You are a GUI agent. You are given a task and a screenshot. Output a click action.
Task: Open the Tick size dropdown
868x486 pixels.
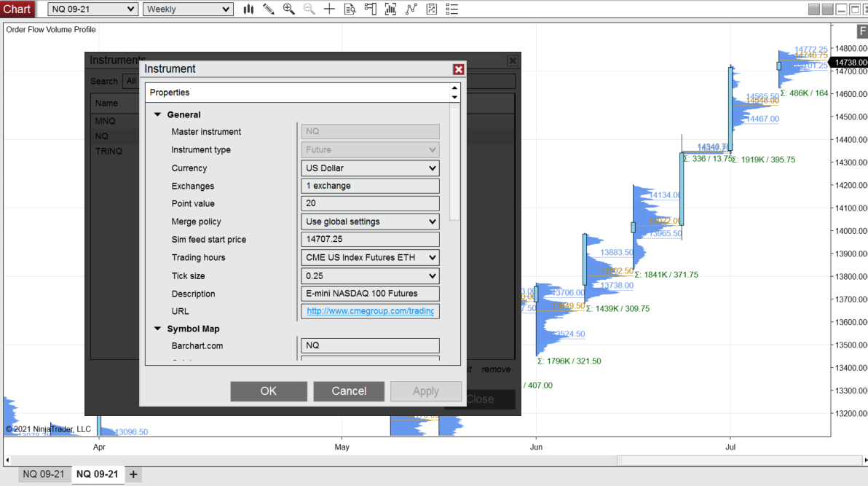coord(371,276)
